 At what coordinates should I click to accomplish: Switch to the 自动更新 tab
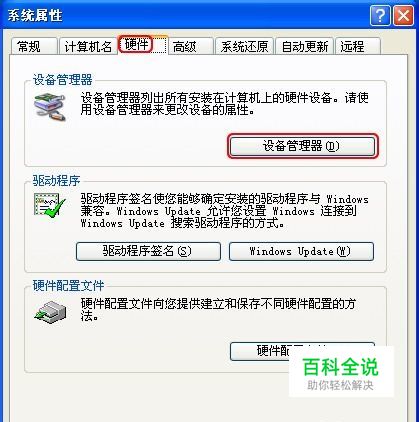coord(305,46)
